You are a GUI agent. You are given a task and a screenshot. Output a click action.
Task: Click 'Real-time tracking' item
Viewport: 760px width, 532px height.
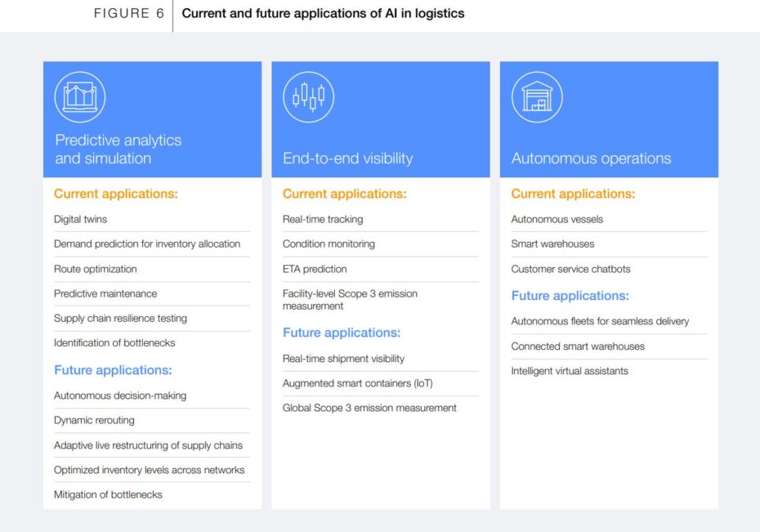(323, 219)
